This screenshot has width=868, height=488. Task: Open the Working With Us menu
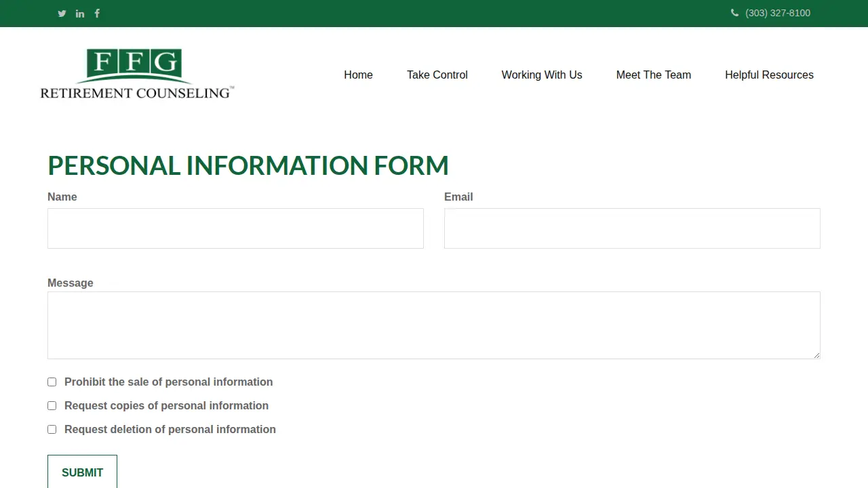point(542,75)
